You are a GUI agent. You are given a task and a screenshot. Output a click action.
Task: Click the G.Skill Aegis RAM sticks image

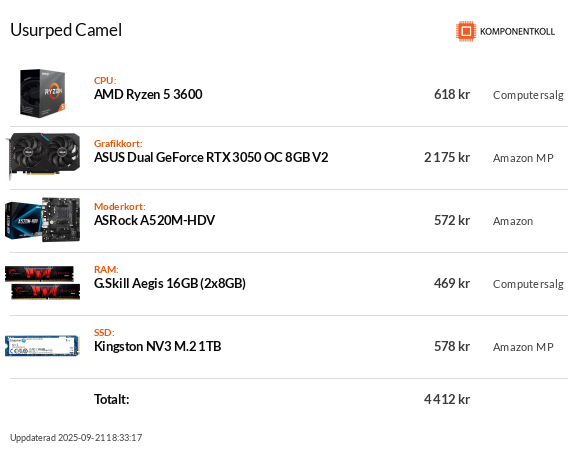(x=43, y=283)
